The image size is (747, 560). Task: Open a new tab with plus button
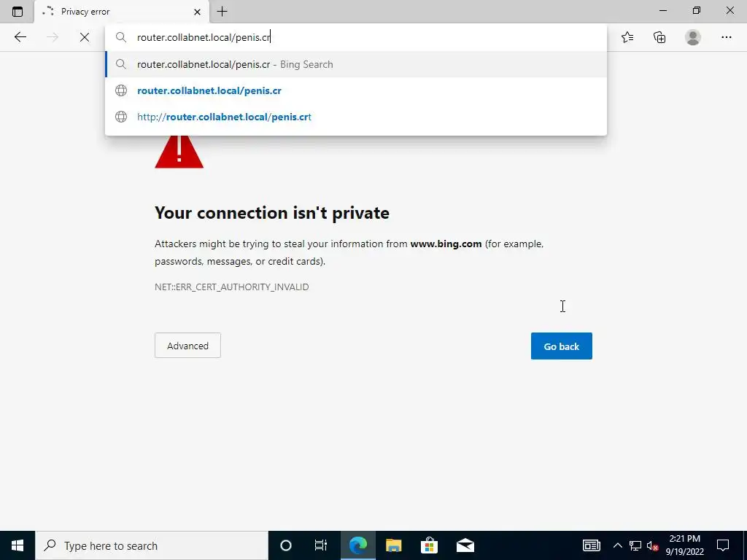coord(222,12)
